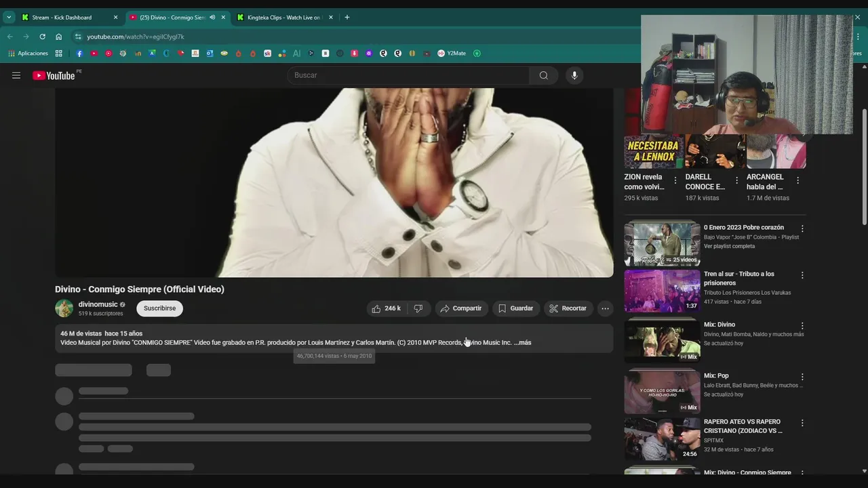Open more actions three-dot menu under the video

click(605, 308)
